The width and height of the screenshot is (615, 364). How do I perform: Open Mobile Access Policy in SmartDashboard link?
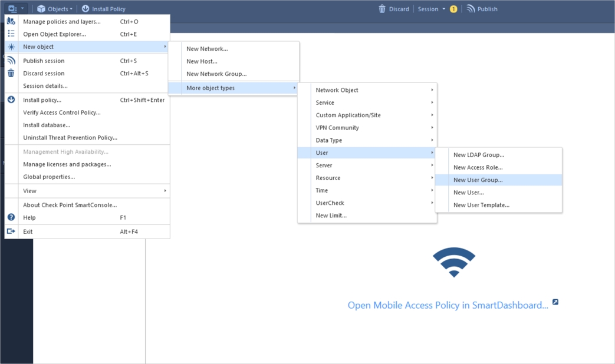point(448,305)
